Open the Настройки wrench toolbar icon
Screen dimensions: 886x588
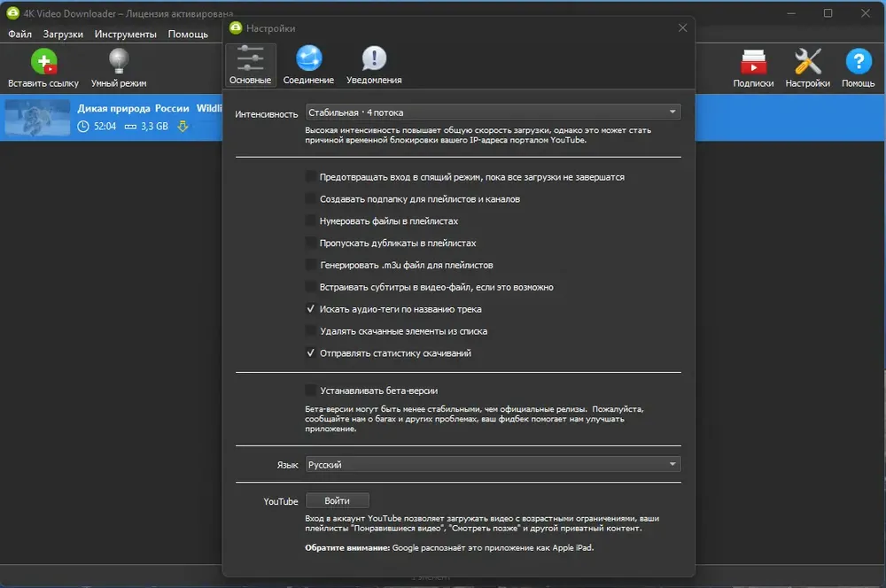(x=807, y=62)
